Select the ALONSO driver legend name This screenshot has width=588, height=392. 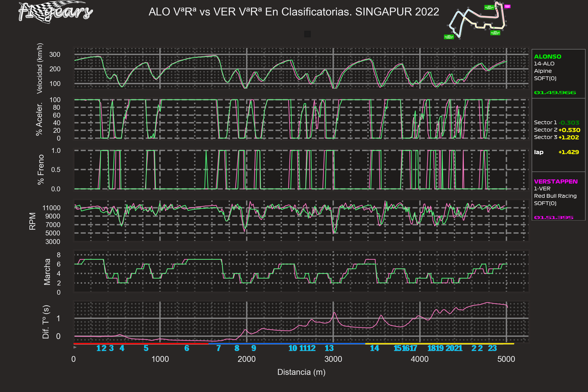[548, 57]
